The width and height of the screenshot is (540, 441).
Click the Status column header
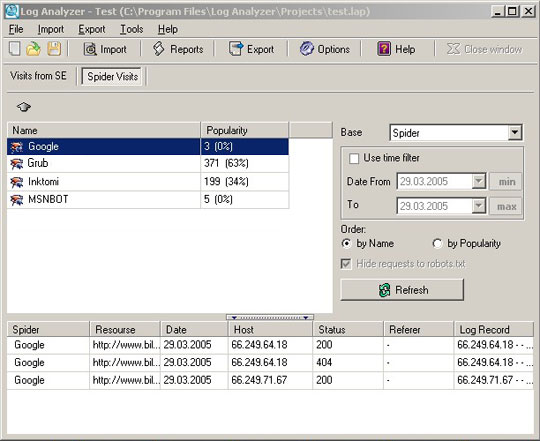[x=348, y=329]
